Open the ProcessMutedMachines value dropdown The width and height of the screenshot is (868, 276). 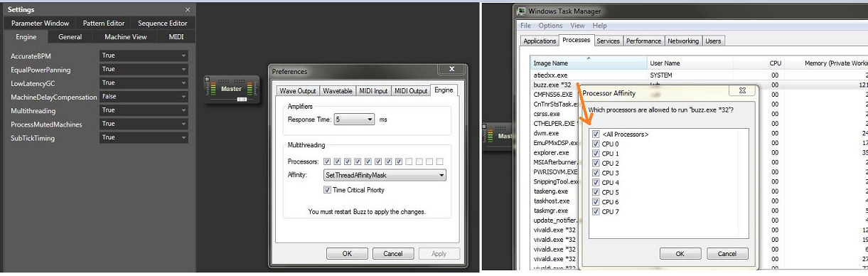tap(144, 124)
